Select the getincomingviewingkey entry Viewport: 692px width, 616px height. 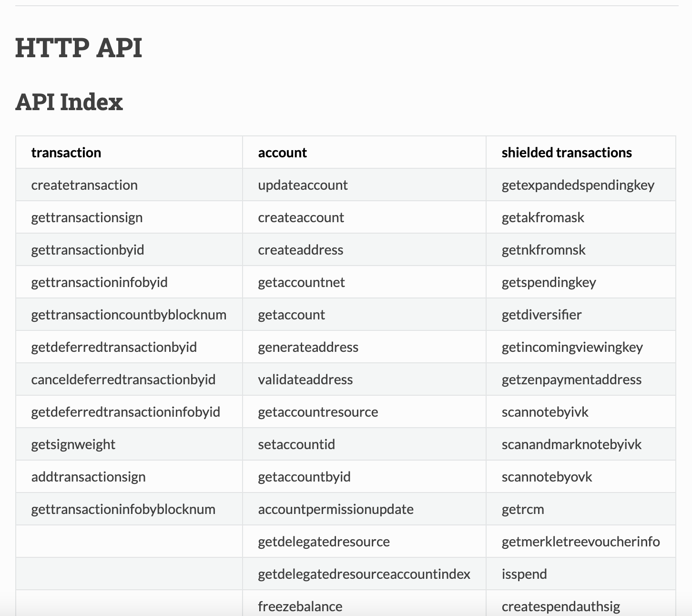[572, 347]
